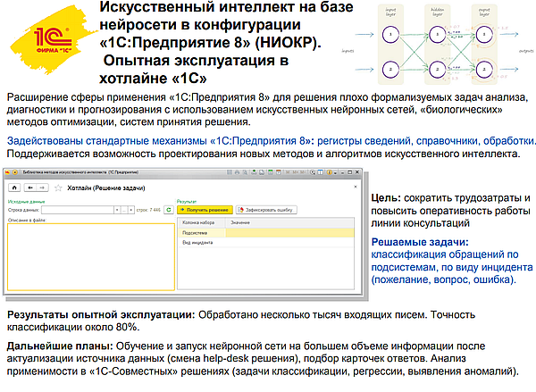Screen dimensions: 536x392
Task: Click the spinner arrow button in Строка данных
Action: (131, 210)
